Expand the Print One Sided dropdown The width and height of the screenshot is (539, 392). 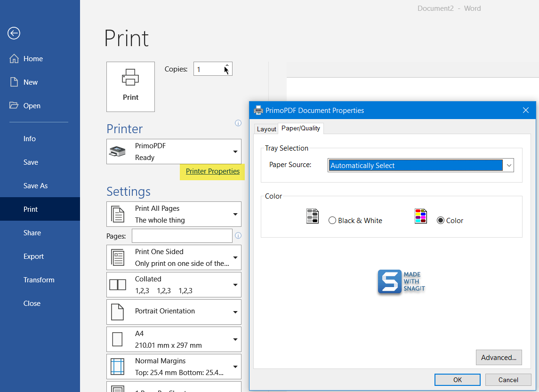click(235, 258)
